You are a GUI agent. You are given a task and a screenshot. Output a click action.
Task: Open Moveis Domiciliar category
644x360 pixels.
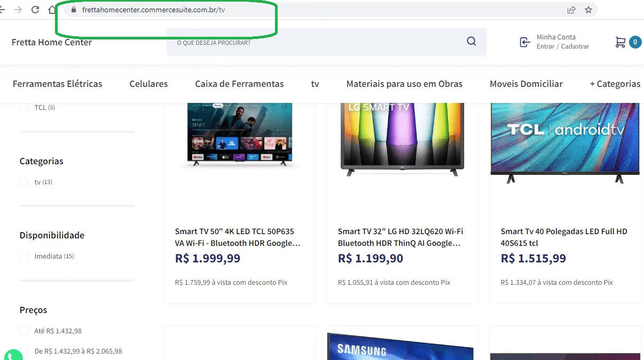click(x=526, y=84)
